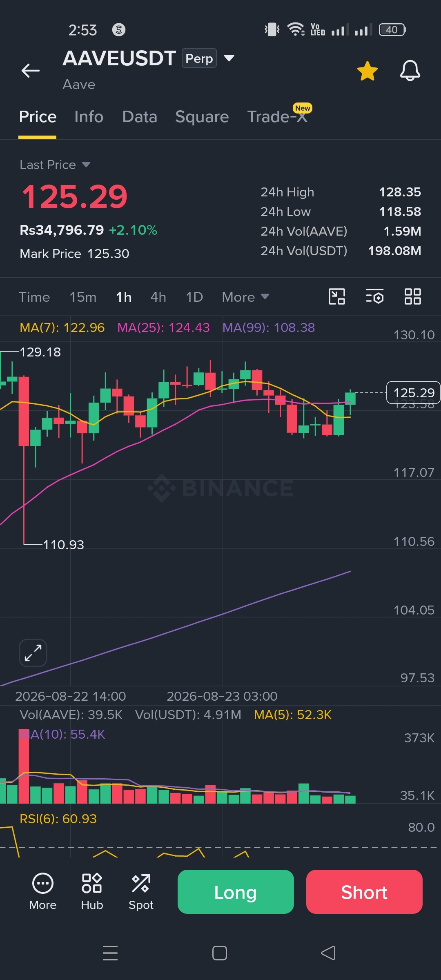Expand the More timeframes dropdown
The height and width of the screenshot is (980, 441).
pos(245,297)
